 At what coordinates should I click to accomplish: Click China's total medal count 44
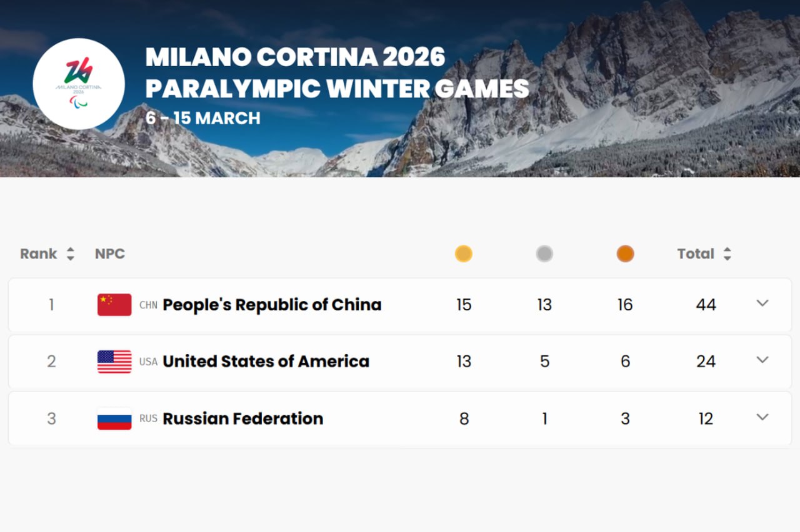coord(706,305)
